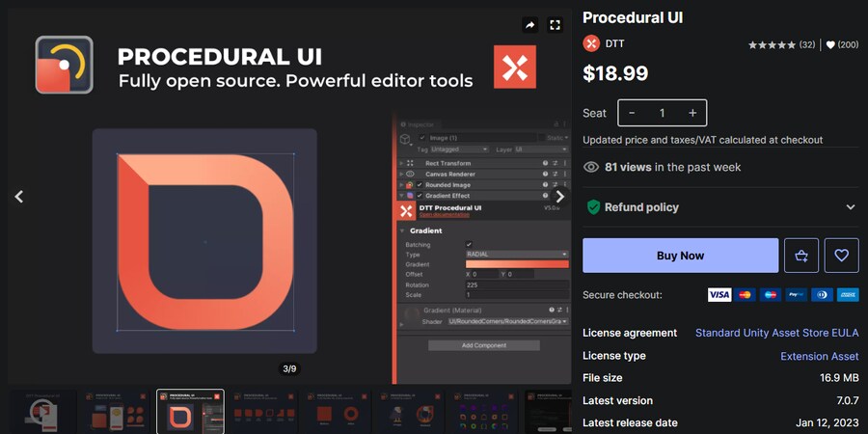Open the Standard Unity Asset Store EULA link
This screenshot has width=868, height=434.
(777, 333)
